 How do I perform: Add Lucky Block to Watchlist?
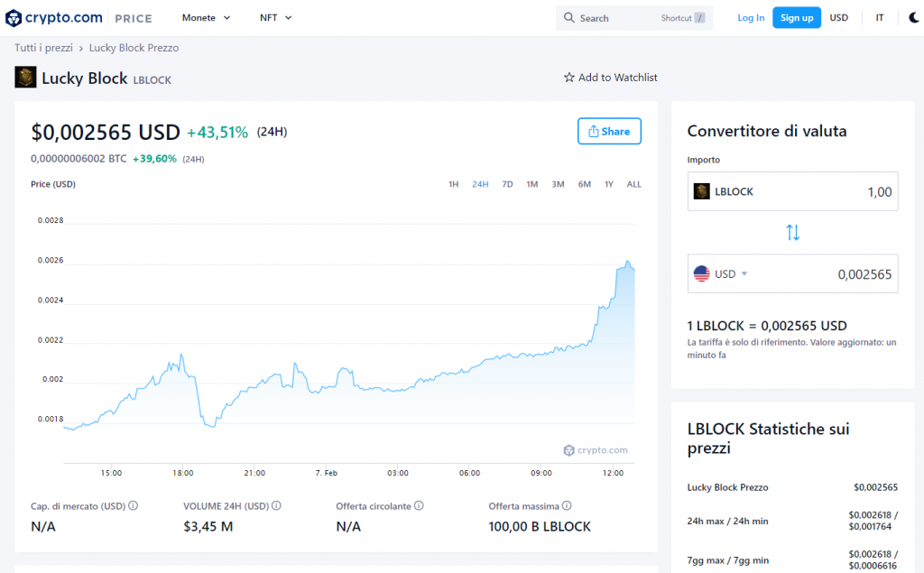point(611,78)
